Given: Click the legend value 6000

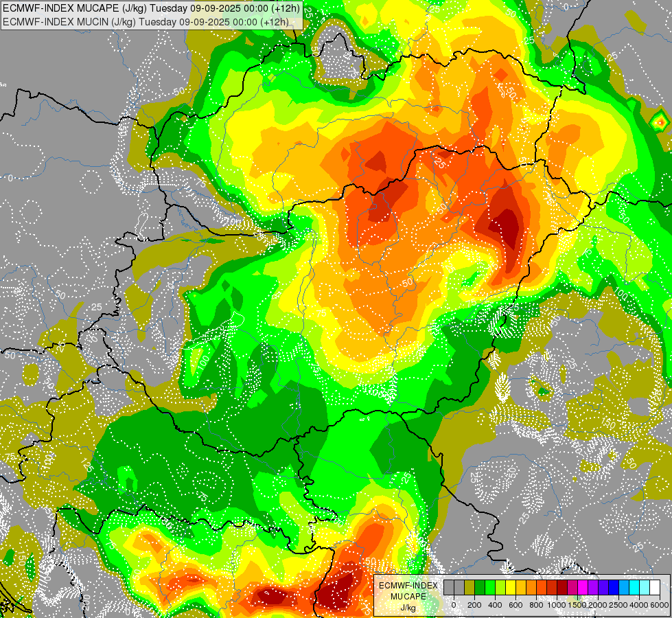Looking at the screenshot, I should pos(660,605).
